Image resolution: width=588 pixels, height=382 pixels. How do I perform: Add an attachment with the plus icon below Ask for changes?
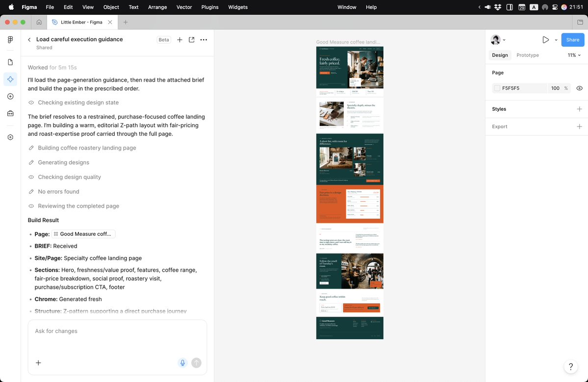point(38,362)
